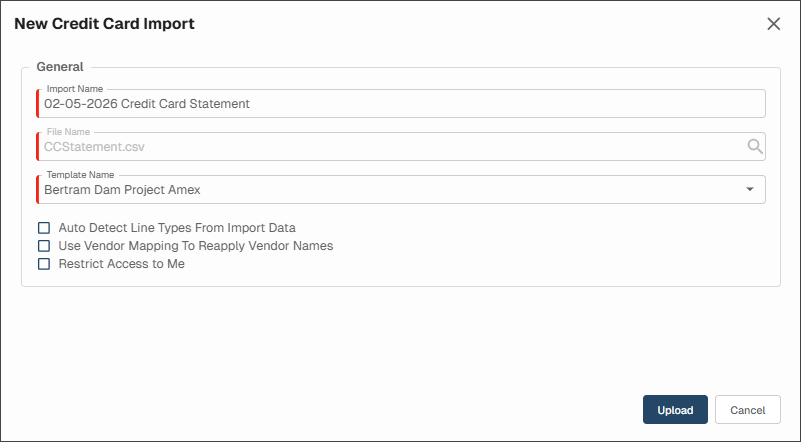Cancel the credit card import
This screenshot has width=801, height=442.
click(747, 410)
